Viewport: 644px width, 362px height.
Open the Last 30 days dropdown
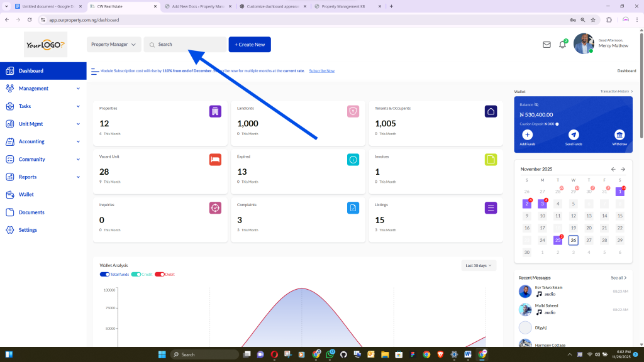point(479,265)
